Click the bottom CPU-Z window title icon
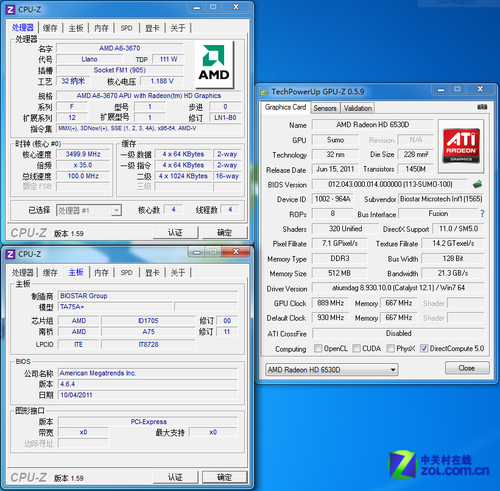The height and width of the screenshot is (491, 500). point(10,254)
